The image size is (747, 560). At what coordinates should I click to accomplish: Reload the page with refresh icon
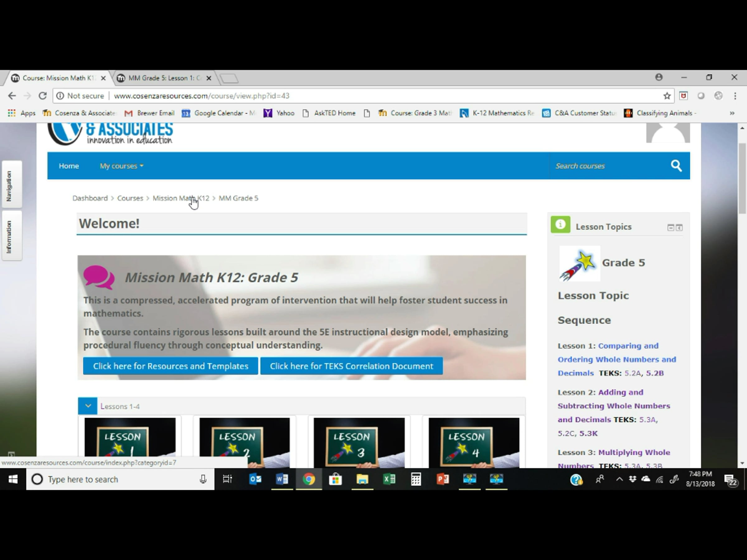(43, 96)
